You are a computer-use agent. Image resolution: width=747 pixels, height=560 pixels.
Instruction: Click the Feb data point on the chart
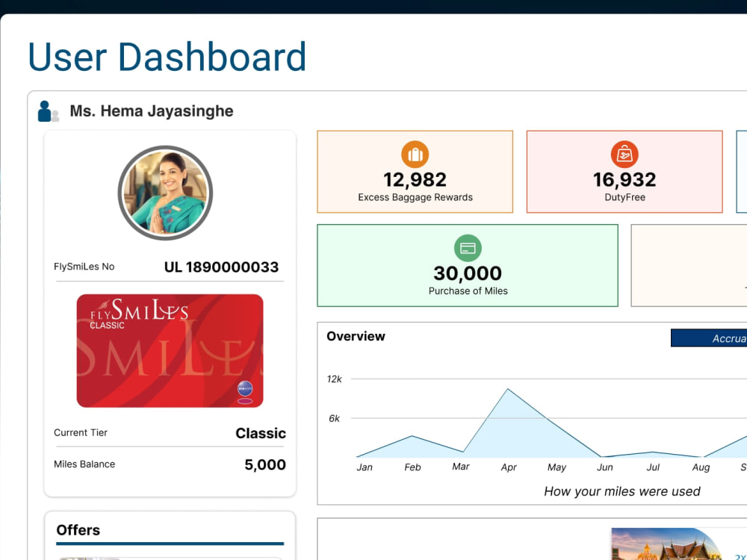(x=412, y=436)
